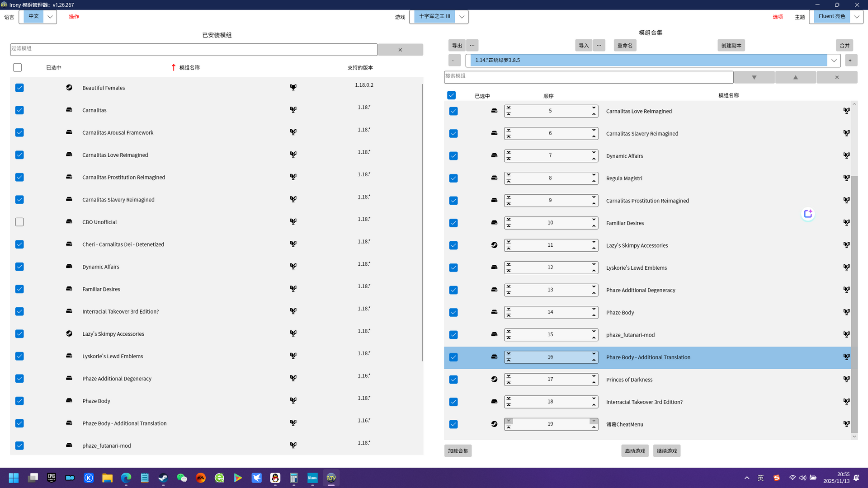Viewport: 868px width, 488px height.
Task: Toggle the select-all checkbox for installed mods
Action: point(18,67)
